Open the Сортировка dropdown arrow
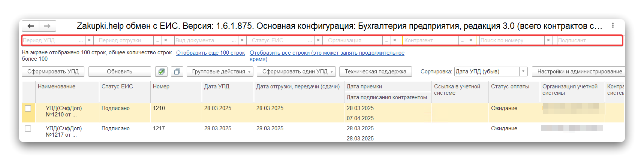Viewport: 644px width, 161px height. (523, 72)
